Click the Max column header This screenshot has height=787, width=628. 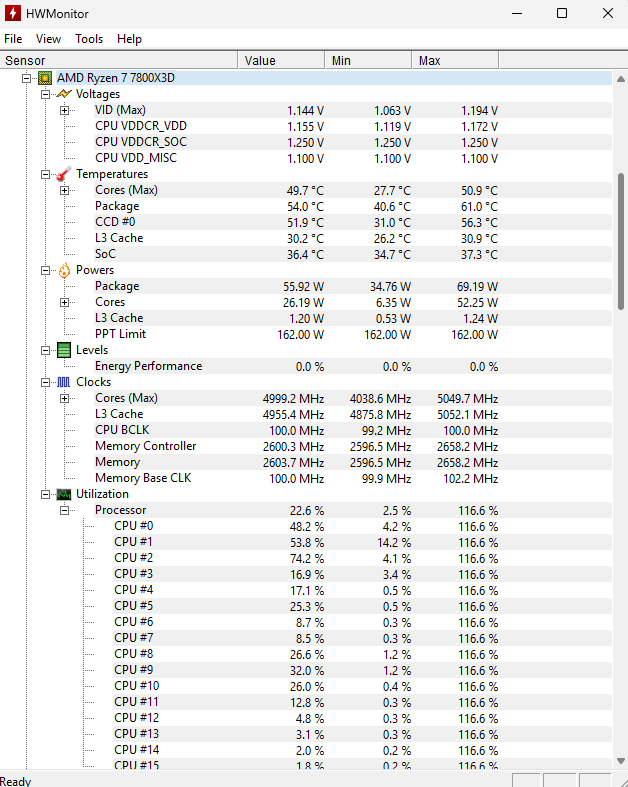[455, 60]
